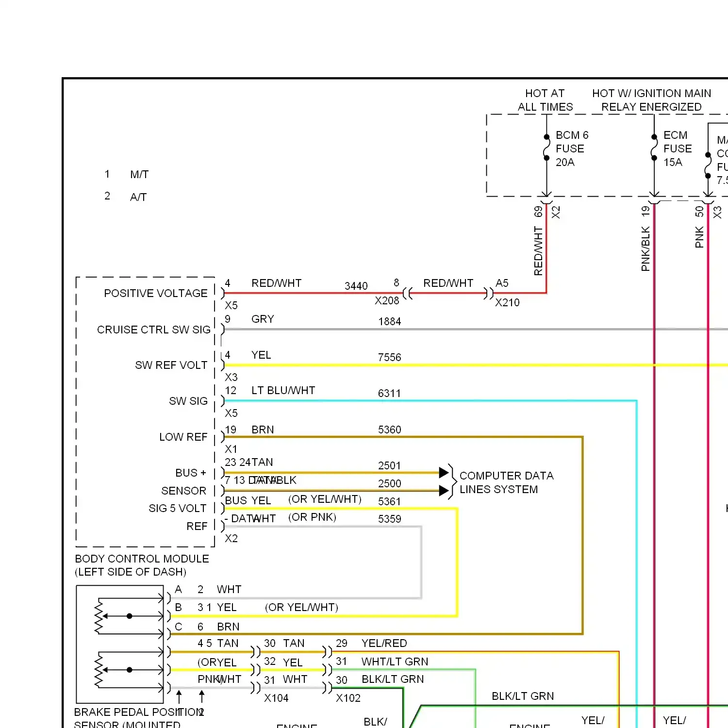Select the COMPUTER DATA LINES SYSTEM reference
728x728 pixels.
[x=507, y=482]
